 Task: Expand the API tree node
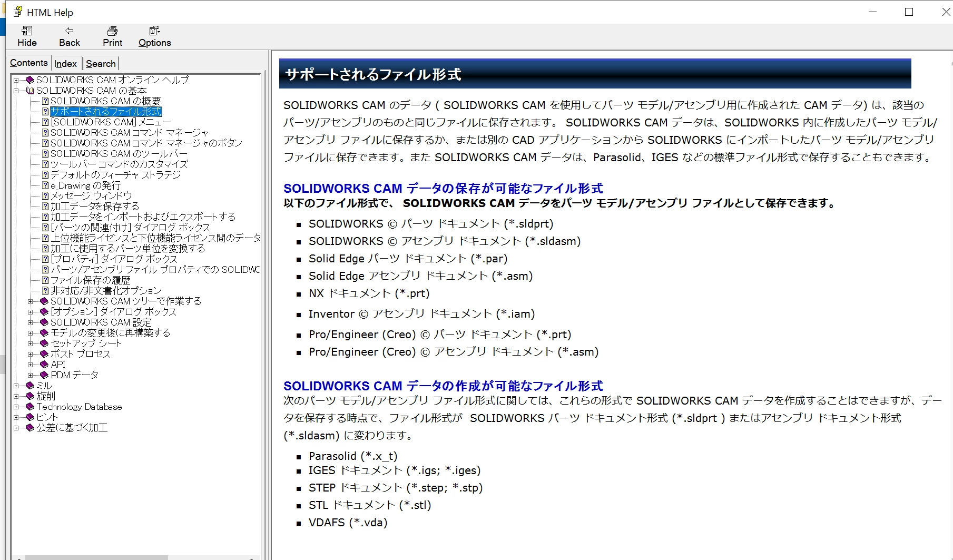click(31, 365)
